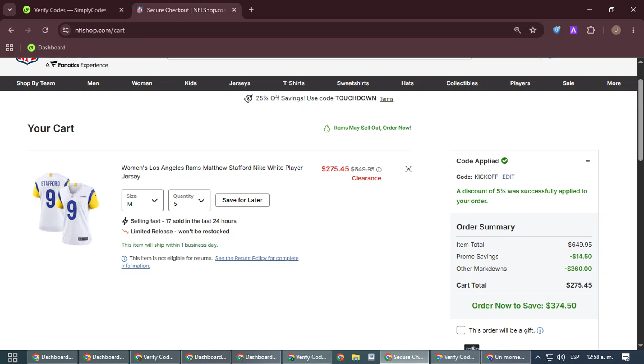Open the page zoom magnifier in address bar
Screen dimensions: 644x364
tap(517, 30)
